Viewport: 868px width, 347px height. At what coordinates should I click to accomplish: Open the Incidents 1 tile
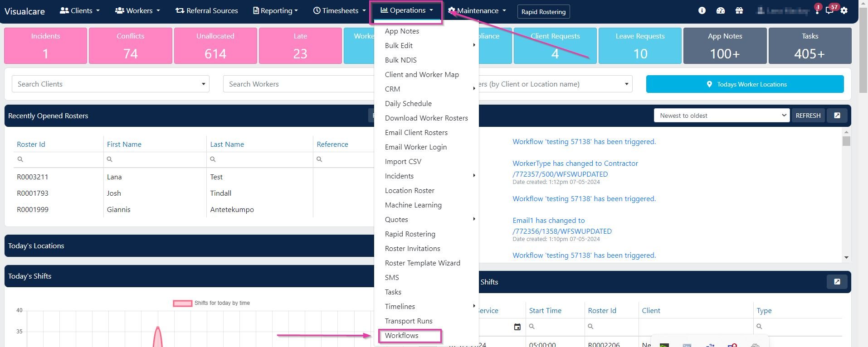point(45,46)
